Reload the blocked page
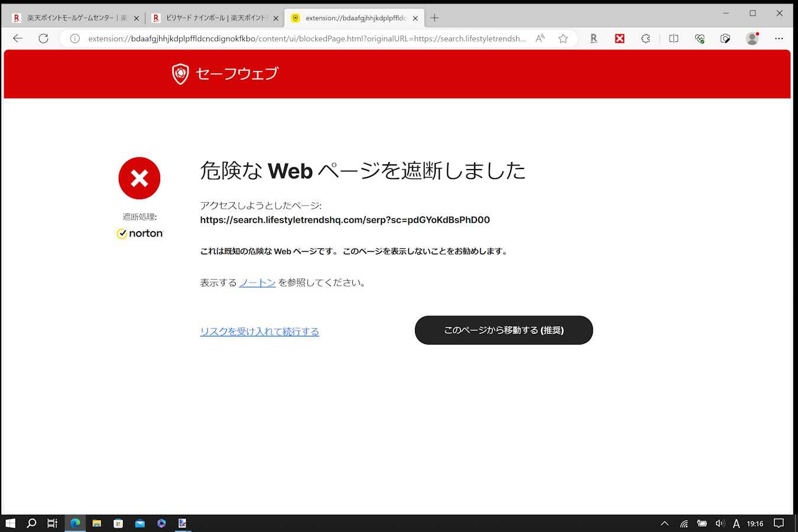 tap(43, 38)
